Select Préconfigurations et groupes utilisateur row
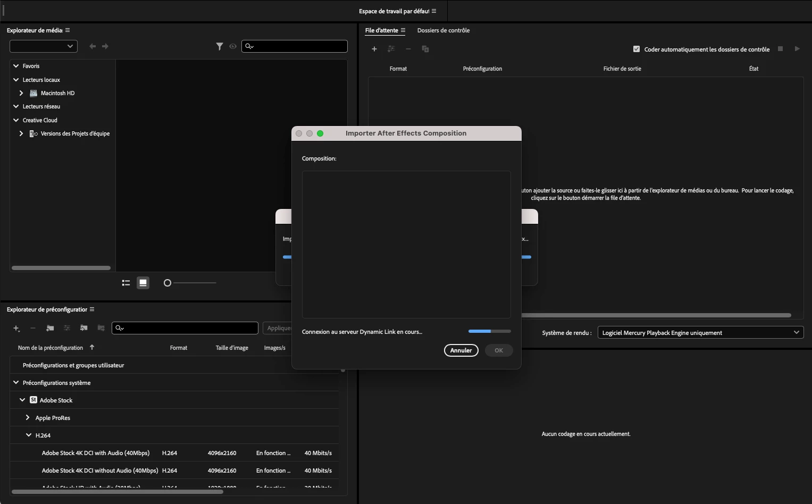The height and width of the screenshot is (504, 812). point(174,365)
